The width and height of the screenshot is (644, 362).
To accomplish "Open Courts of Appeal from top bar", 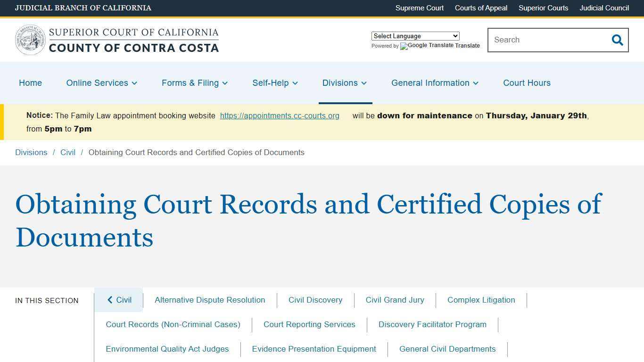I will click(481, 8).
